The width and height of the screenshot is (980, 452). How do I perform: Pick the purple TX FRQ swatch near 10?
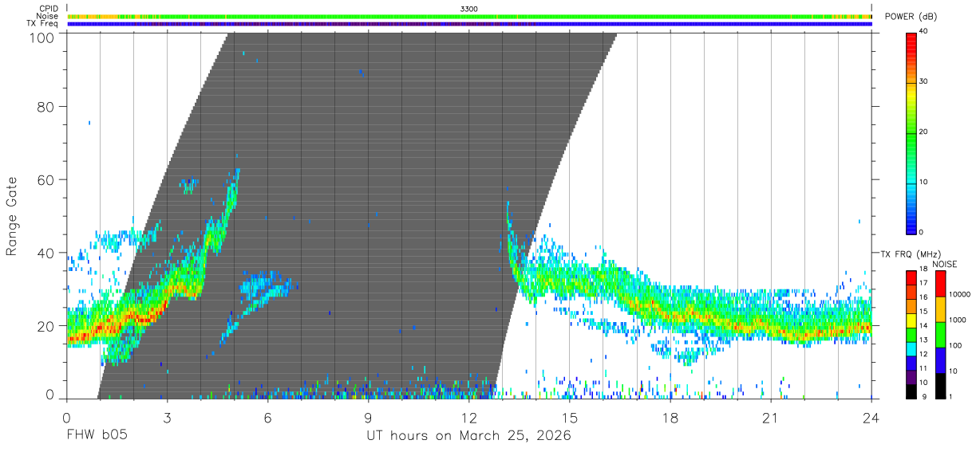[x=911, y=376]
